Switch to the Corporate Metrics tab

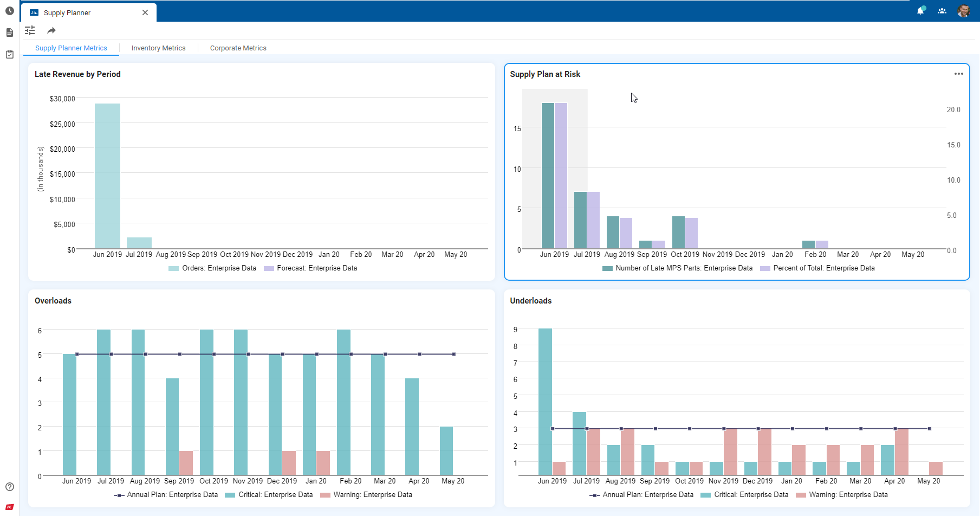[238, 48]
